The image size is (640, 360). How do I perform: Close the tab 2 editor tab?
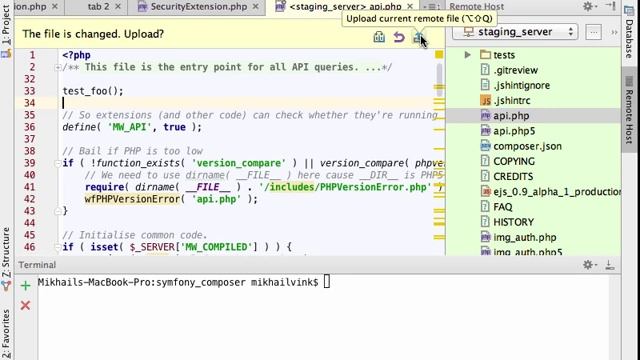coord(118,7)
